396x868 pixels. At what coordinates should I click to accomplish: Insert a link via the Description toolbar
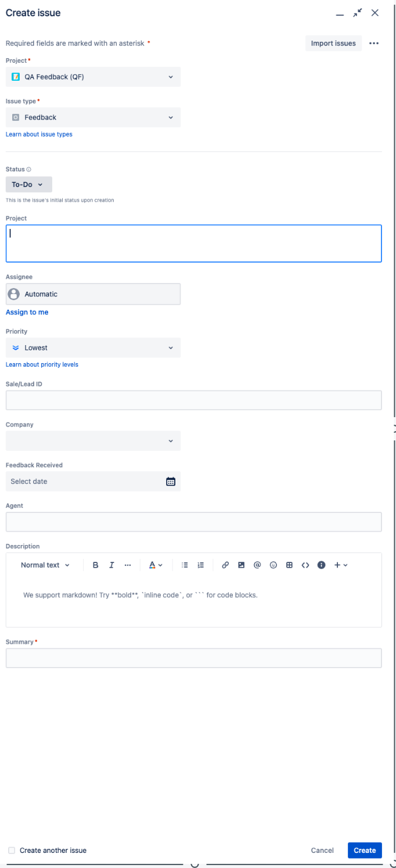(225, 565)
